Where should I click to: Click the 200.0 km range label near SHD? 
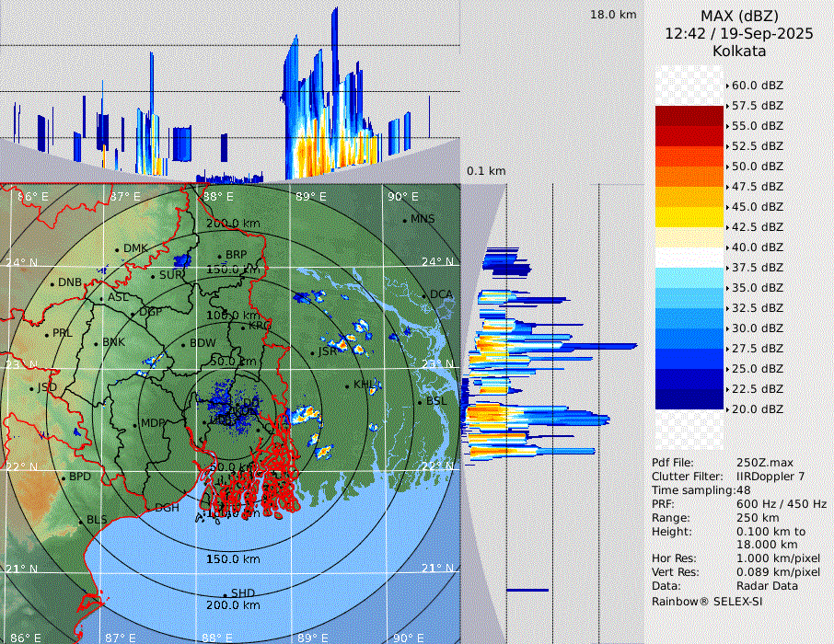tap(232, 605)
